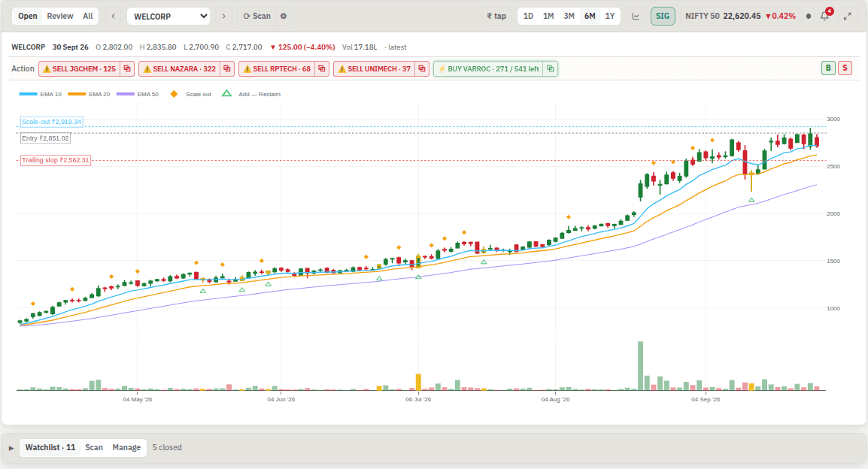Expand chart to fullscreen
The width and height of the screenshot is (868, 469).
coord(848,16)
